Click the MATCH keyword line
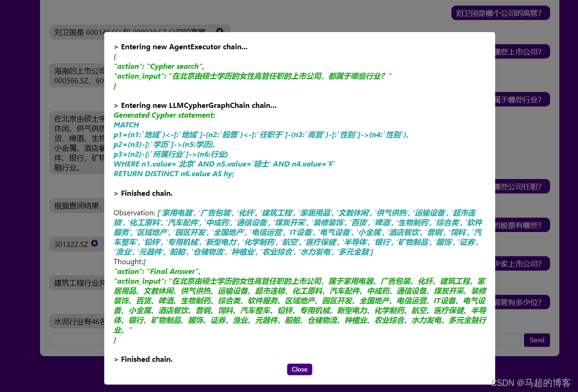Image resolution: width=578 pixels, height=392 pixels. click(x=126, y=125)
